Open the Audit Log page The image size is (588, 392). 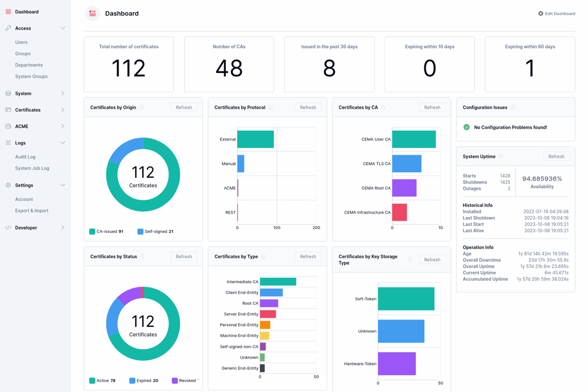click(25, 157)
